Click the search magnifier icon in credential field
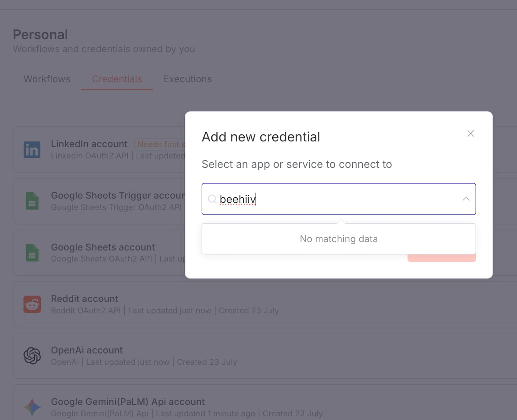 click(212, 199)
